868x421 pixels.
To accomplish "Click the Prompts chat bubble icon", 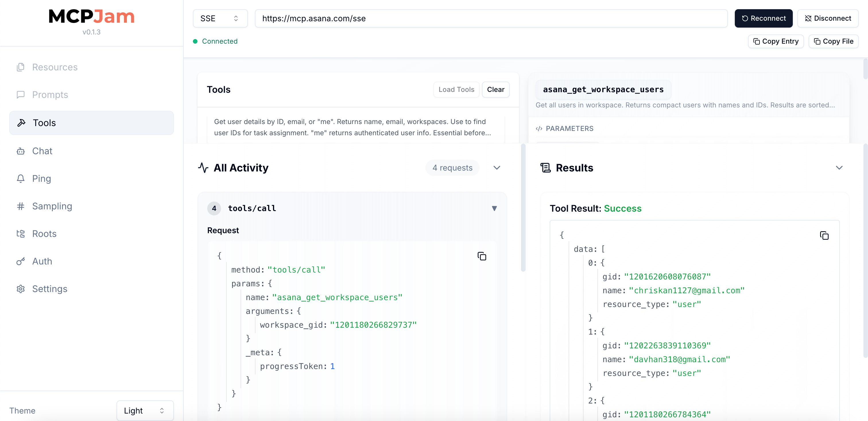I will point(21,95).
